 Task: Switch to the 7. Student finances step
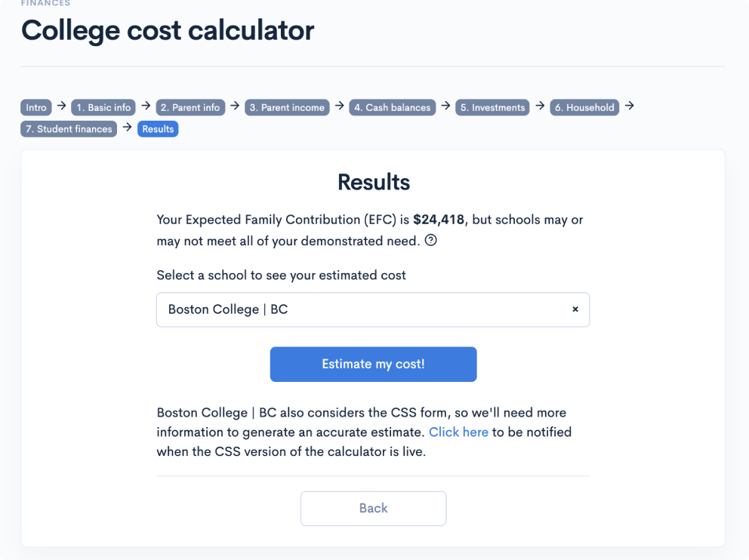(68, 129)
